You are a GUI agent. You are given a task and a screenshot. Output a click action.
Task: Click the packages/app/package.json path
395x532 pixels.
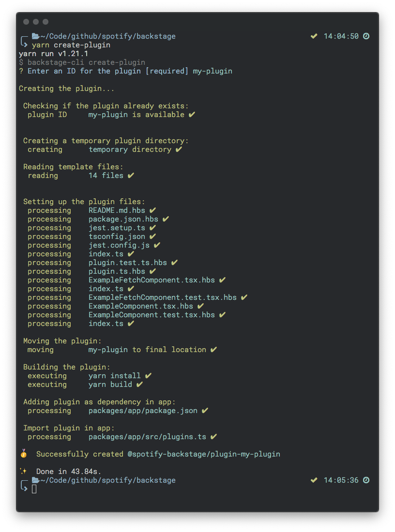click(x=143, y=411)
